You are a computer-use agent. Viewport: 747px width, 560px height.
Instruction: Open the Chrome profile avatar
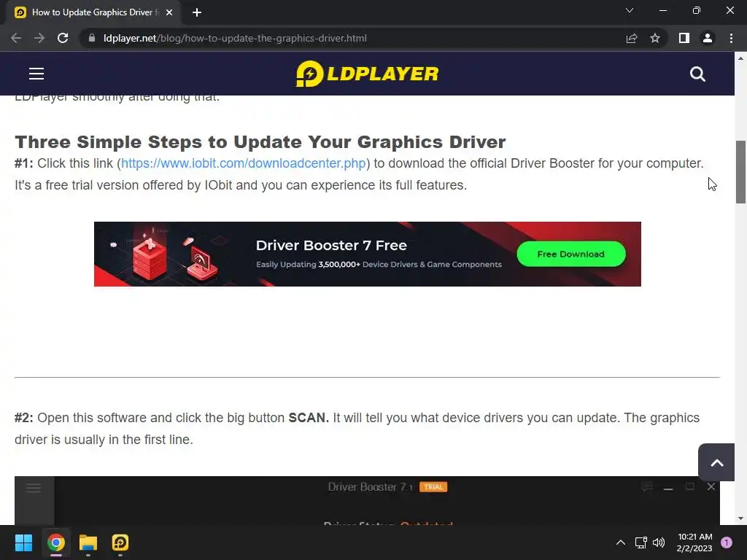tap(708, 38)
